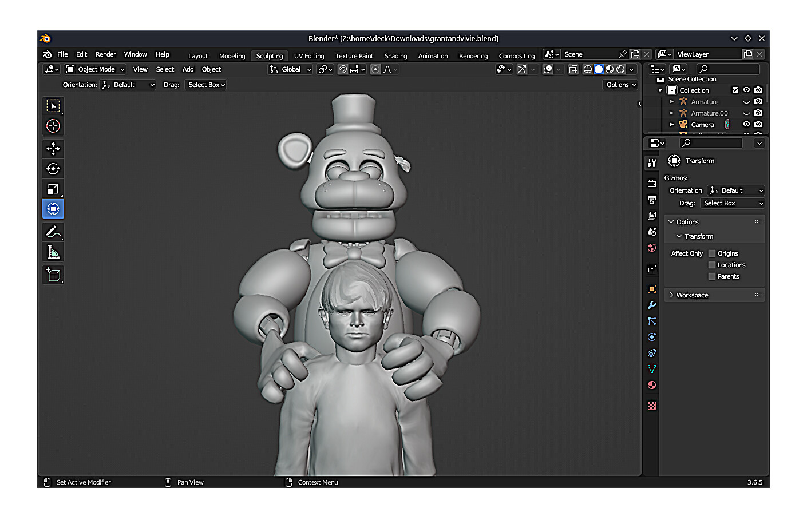Screen dimensions: 807x532
Task: Expand the Armature.001 tree row
Action: 672,113
